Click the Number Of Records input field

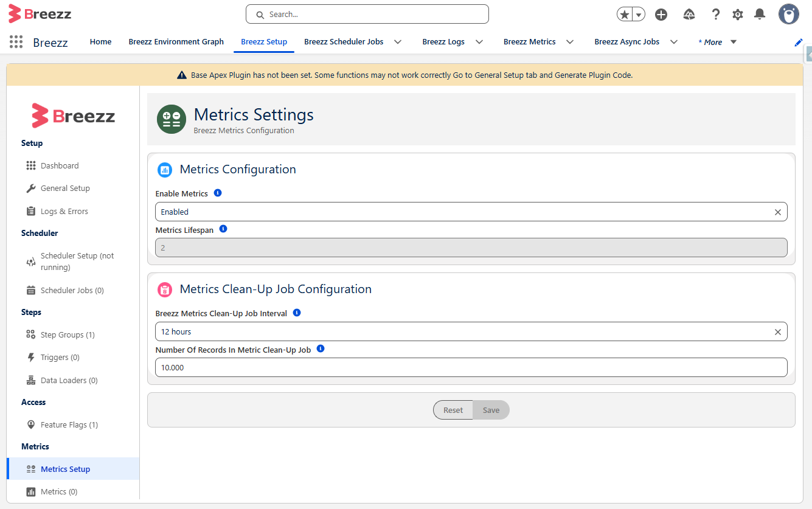[471, 367]
